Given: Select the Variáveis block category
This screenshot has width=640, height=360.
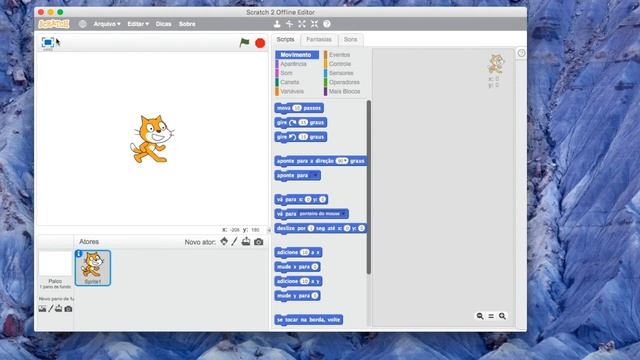Looking at the screenshot, I should [292, 91].
